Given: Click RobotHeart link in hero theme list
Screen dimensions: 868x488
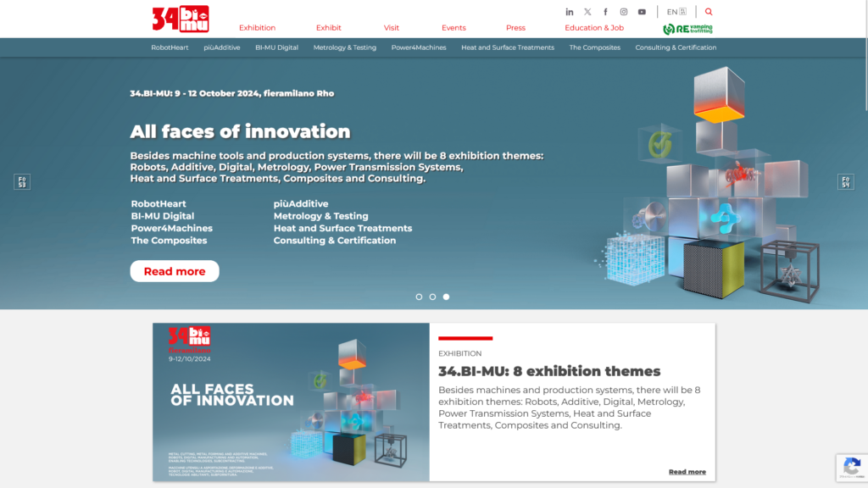Looking at the screenshot, I should pos(159,203).
